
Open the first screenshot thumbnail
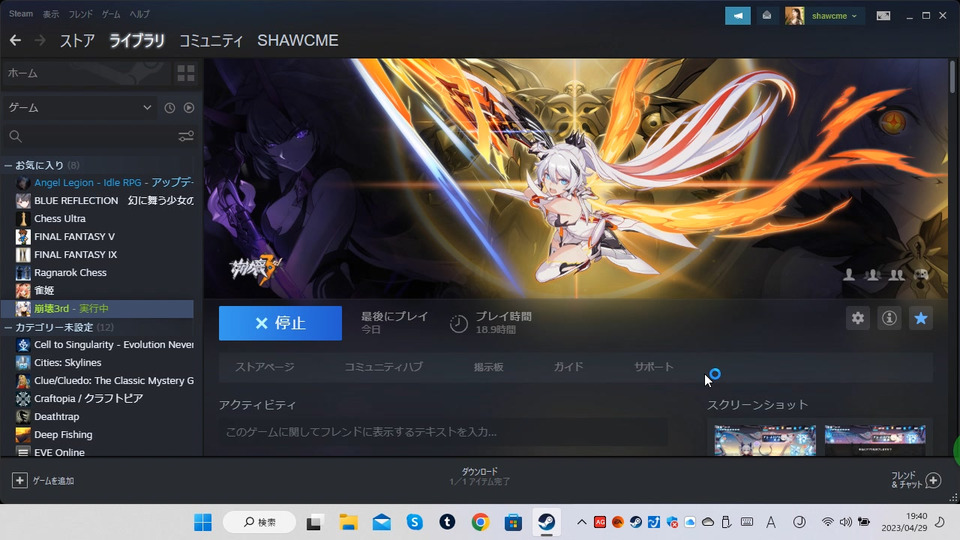click(765, 440)
